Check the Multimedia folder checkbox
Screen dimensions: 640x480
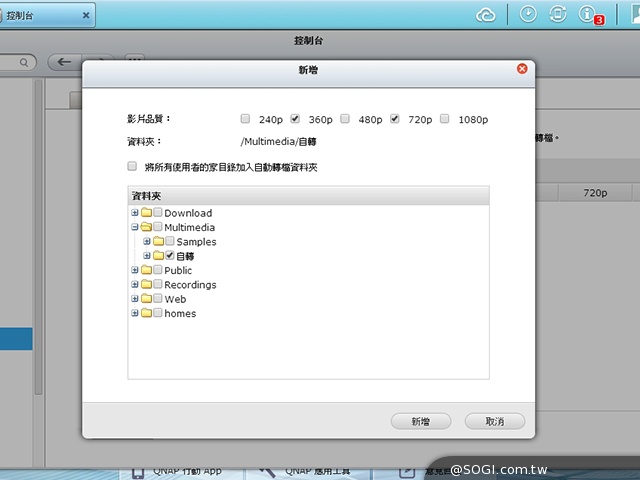158,227
